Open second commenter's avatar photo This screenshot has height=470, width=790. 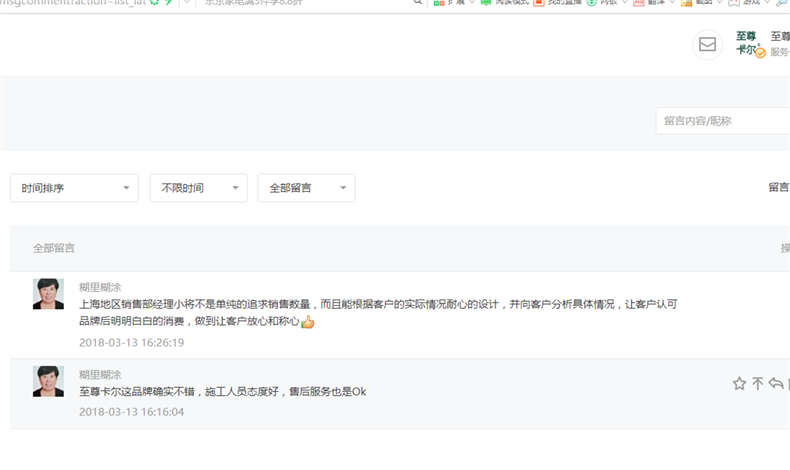pyautogui.click(x=48, y=381)
